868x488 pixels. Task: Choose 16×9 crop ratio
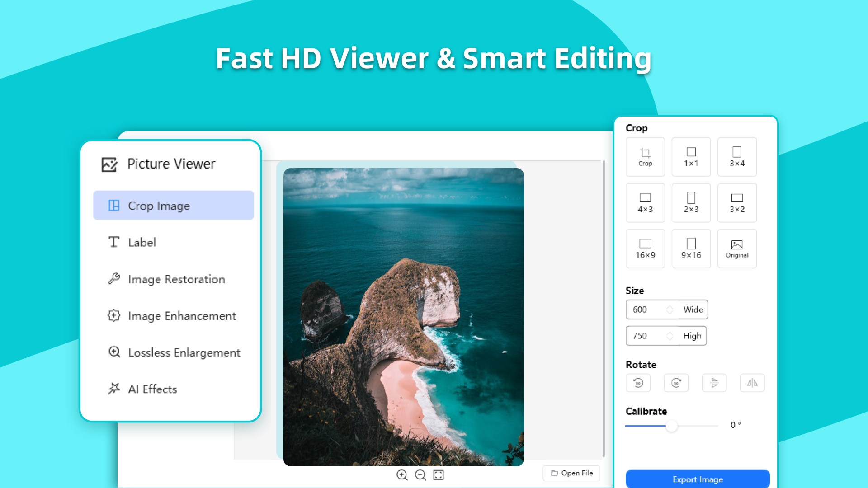(645, 249)
